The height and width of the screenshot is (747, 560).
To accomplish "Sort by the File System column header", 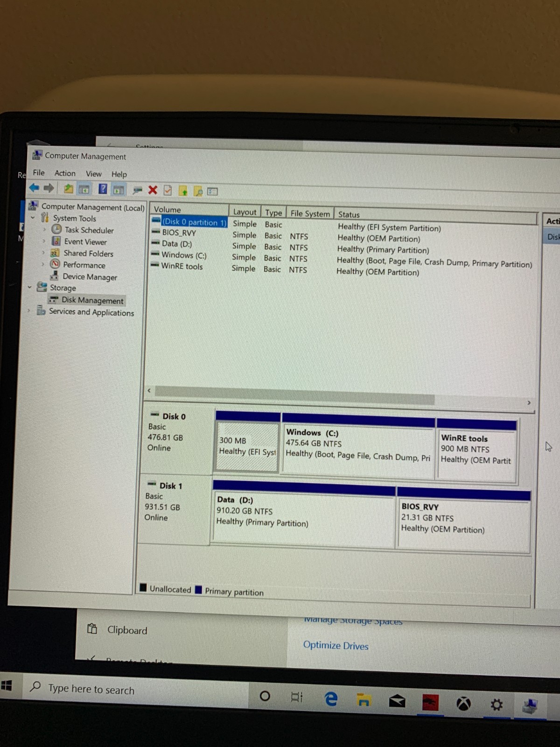I will [x=310, y=213].
